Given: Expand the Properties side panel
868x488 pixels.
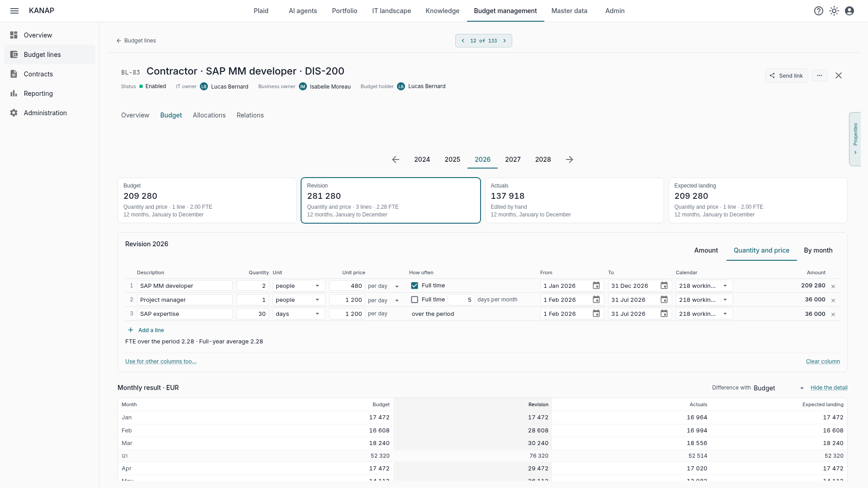Looking at the screenshot, I should pos(855,139).
